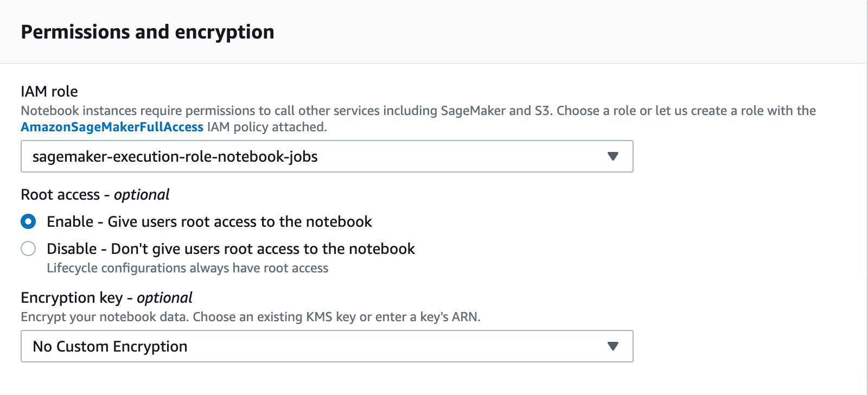The height and width of the screenshot is (395, 868).
Task: Click the 'Root access' field label
Action: point(60,194)
